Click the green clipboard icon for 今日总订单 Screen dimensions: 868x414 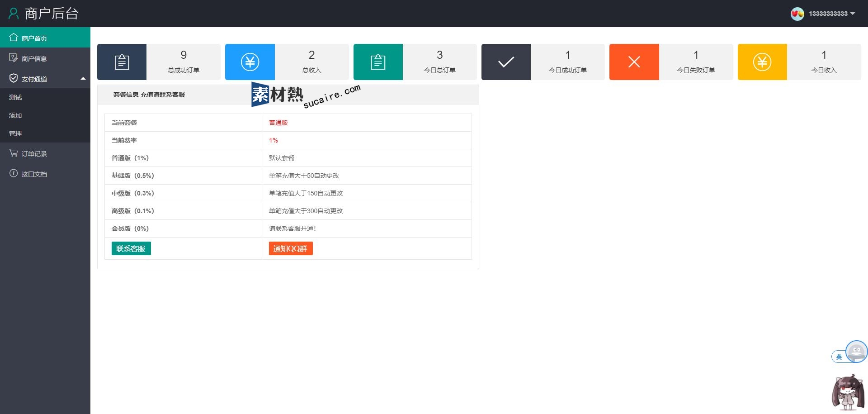tap(378, 62)
